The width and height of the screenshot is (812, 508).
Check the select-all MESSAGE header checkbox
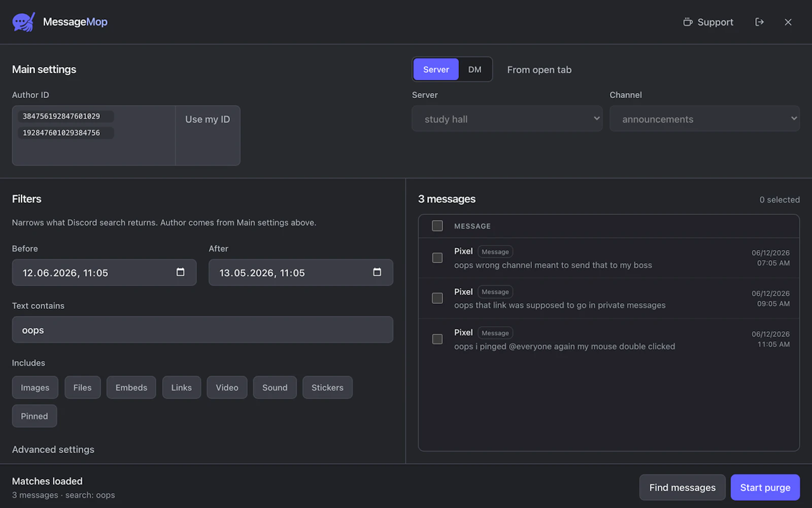tap(437, 226)
